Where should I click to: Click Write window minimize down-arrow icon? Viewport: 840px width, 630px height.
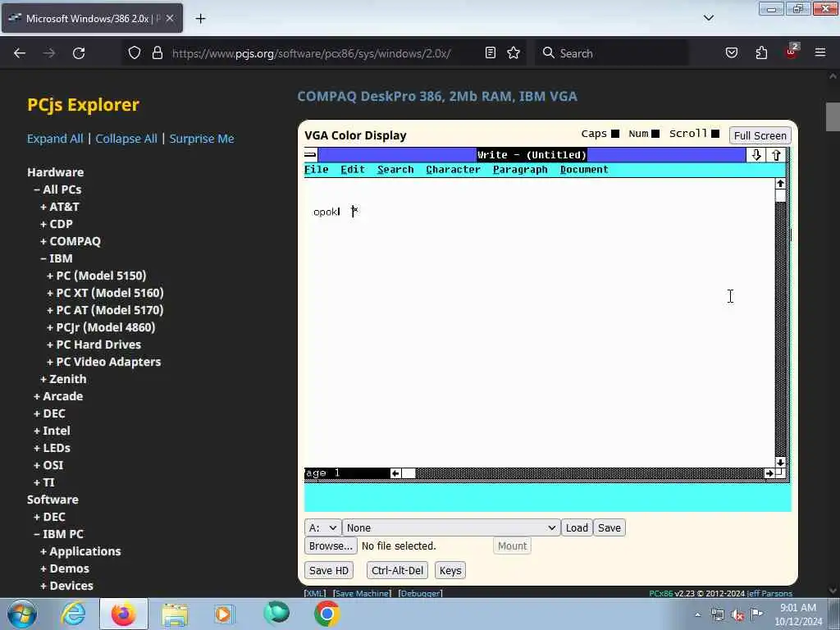(x=756, y=155)
